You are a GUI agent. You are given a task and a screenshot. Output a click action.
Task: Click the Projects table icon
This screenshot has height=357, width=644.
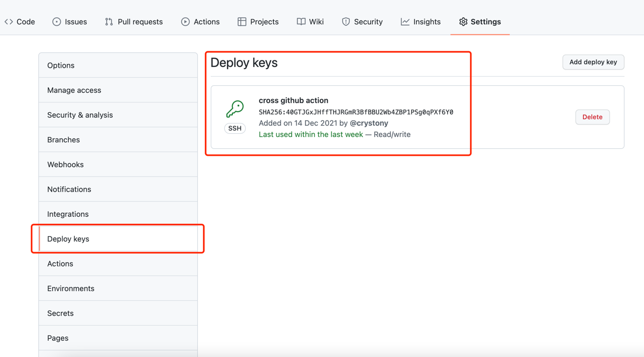click(x=242, y=22)
